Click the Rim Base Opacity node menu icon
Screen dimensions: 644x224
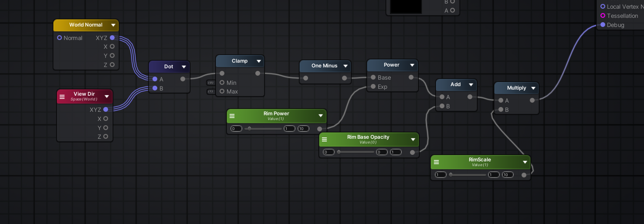[324, 140]
